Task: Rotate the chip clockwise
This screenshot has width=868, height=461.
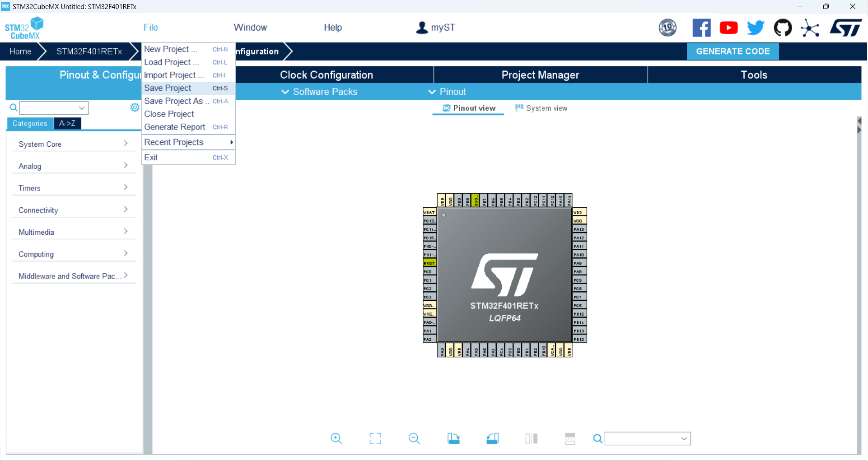Action: pyautogui.click(x=453, y=438)
